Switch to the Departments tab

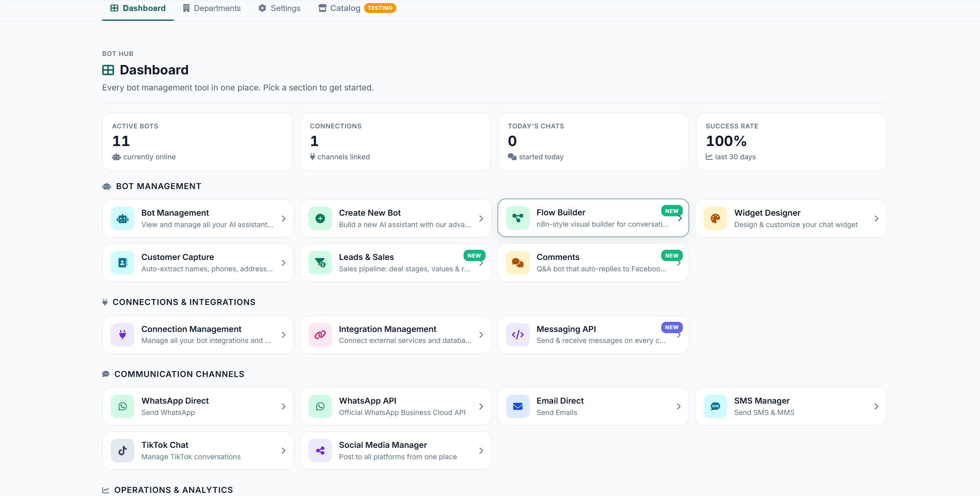click(x=212, y=8)
